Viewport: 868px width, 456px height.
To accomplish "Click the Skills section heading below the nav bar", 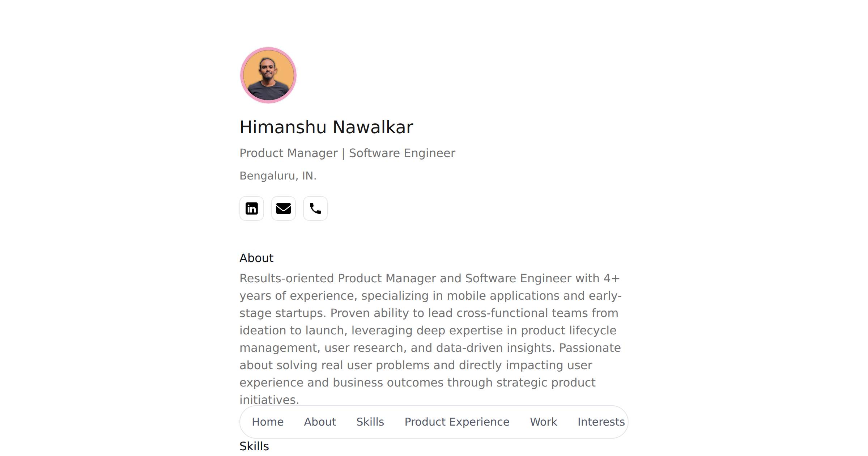I will (254, 446).
